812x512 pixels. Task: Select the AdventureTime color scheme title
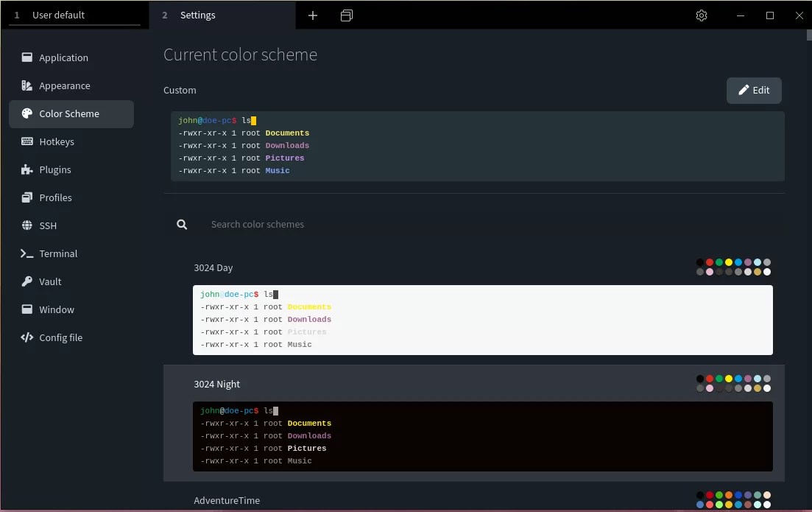227,501
